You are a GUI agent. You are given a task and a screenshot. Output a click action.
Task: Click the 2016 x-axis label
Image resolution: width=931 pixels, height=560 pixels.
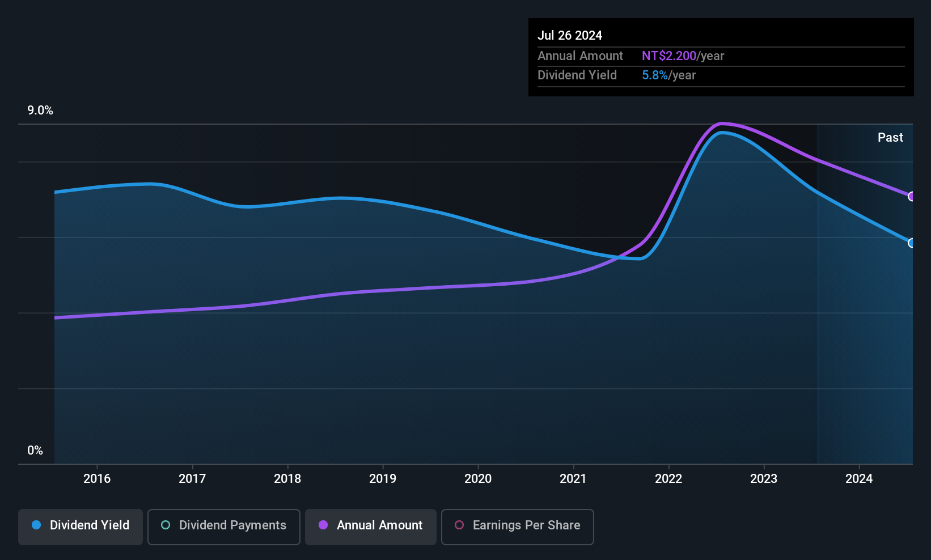coord(97,478)
